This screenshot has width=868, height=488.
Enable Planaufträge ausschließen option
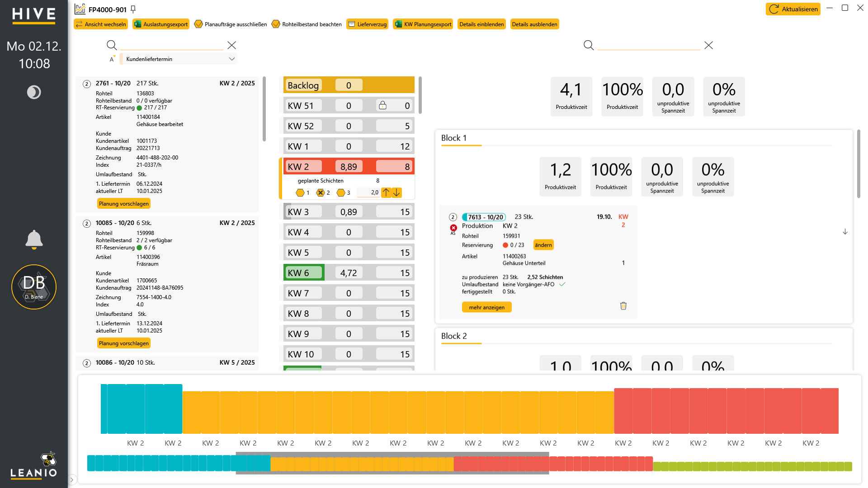tap(231, 24)
